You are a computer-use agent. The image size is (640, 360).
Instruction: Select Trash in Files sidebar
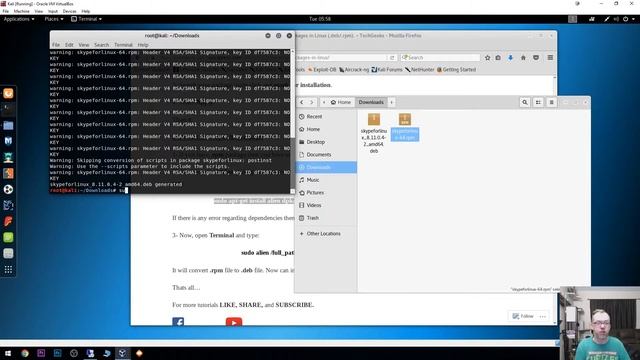(326, 218)
